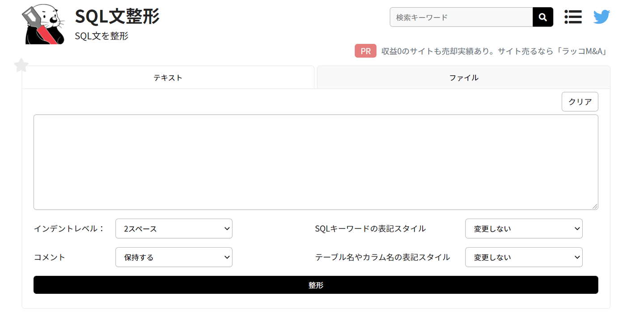Switch to the テキスト tab
The width and height of the screenshot is (644, 314).
click(168, 77)
